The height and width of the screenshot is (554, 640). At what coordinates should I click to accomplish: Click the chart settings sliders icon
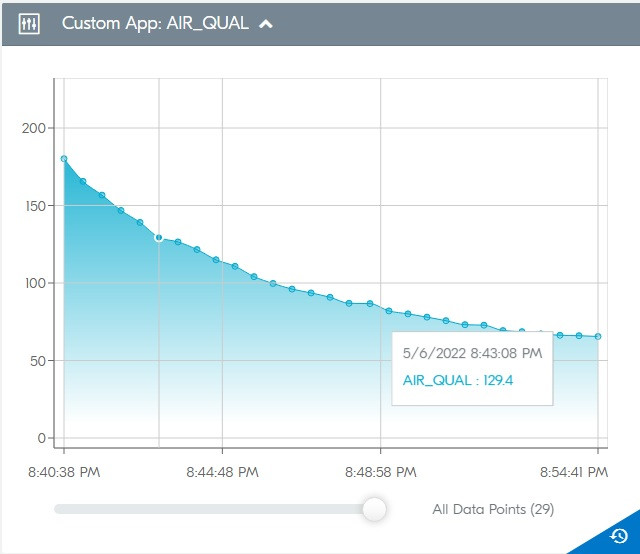pos(29,24)
